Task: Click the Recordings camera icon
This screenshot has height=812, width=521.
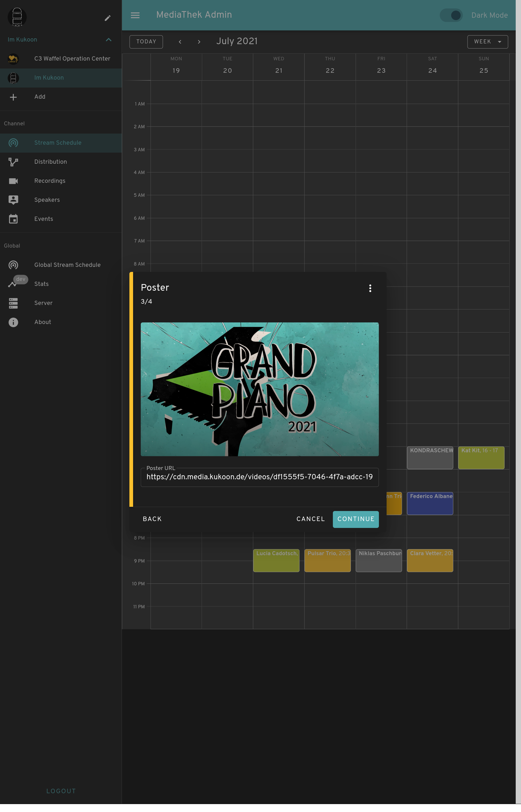Action: pyautogui.click(x=13, y=181)
